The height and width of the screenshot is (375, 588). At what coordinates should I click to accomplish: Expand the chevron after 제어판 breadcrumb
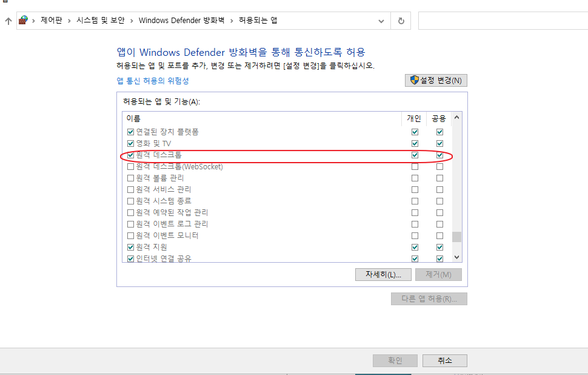(x=69, y=21)
